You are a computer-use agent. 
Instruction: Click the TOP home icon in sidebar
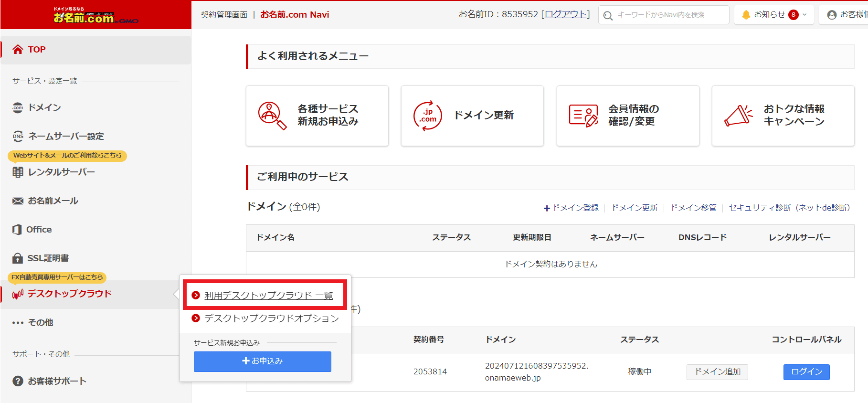pyautogui.click(x=18, y=50)
